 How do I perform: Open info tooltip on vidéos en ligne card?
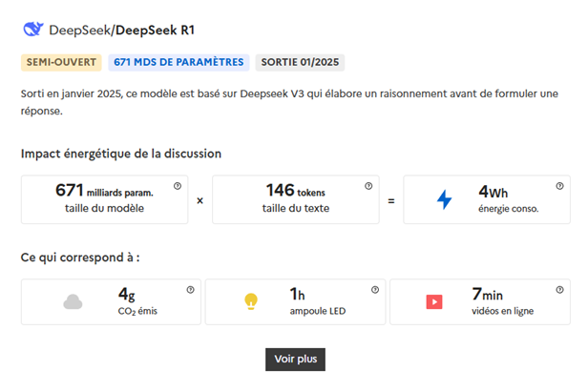tap(560, 290)
